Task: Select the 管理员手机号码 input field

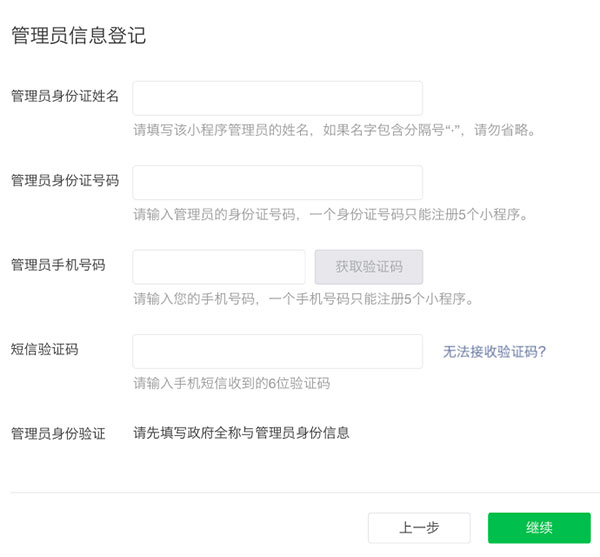Action: tap(218, 267)
